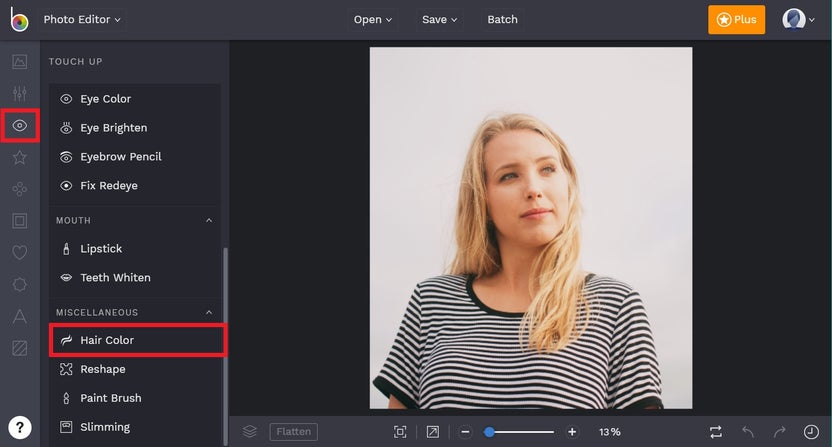This screenshot has width=832, height=447.
Task: Open the Image Manager sidebar icon
Action: 20,62
